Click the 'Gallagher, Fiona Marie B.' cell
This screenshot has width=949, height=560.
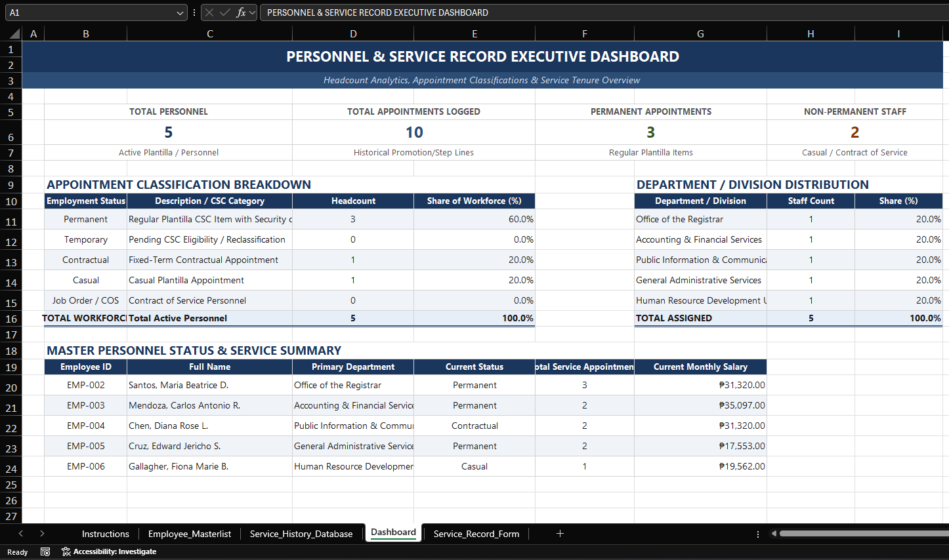pos(210,466)
